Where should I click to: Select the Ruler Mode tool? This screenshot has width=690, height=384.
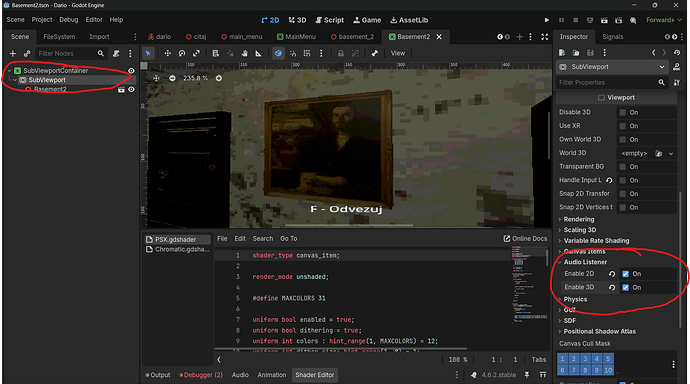[x=258, y=53]
